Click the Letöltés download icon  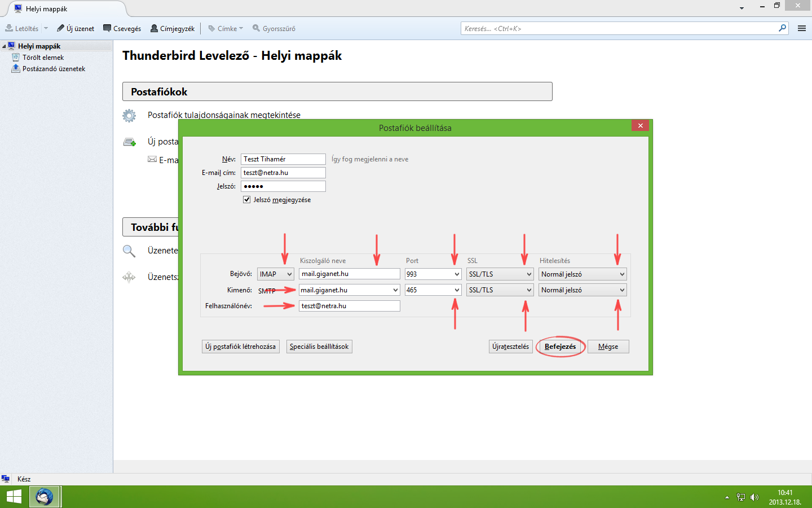10,28
